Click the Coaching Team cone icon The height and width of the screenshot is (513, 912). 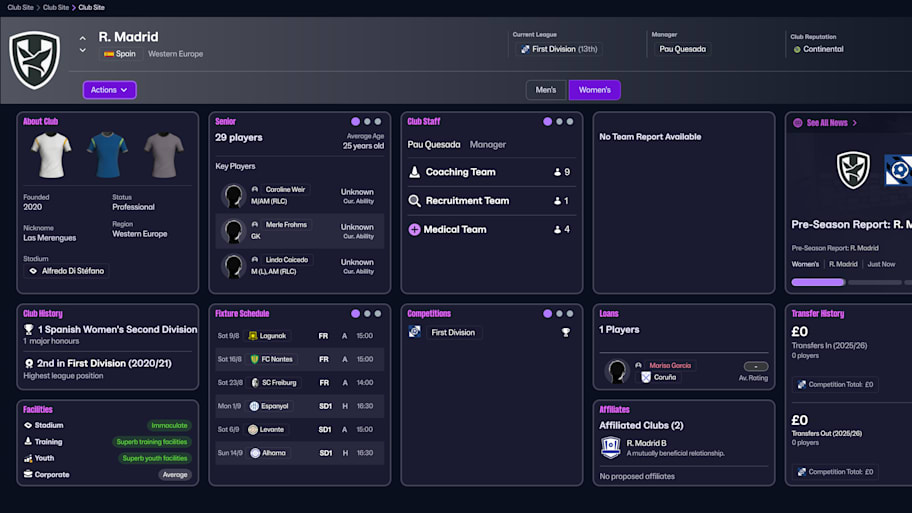[414, 172]
